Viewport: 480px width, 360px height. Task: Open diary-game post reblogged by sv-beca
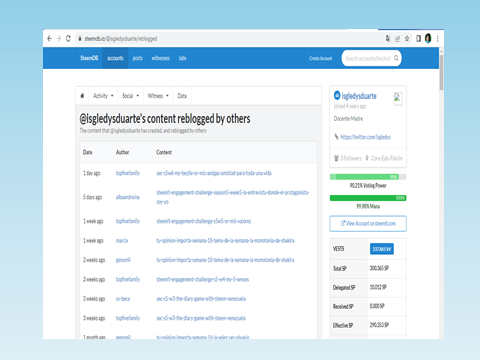click(x=201, y=299)
